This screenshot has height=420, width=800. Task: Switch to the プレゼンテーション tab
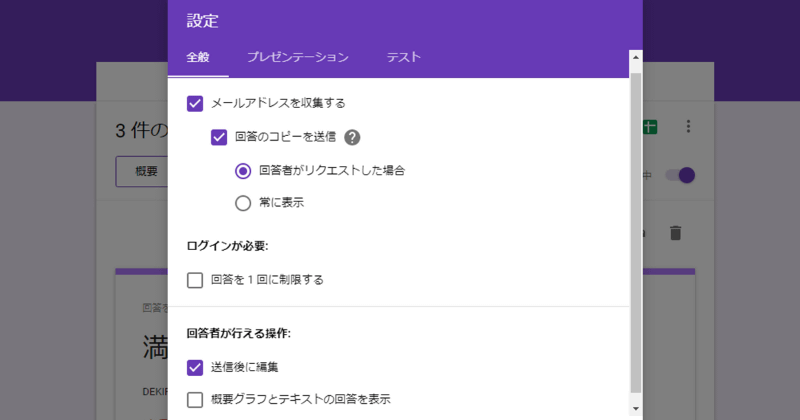pyautogui.click(x=298, y=58)
